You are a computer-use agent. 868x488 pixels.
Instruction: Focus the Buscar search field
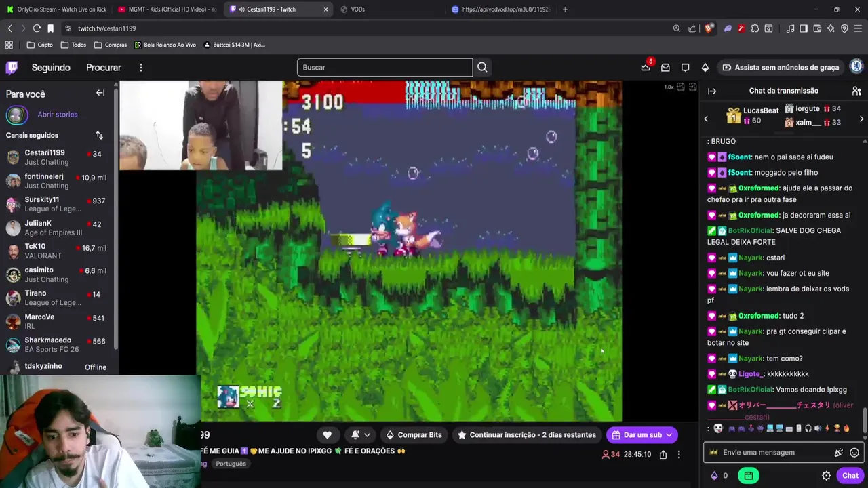click(384, 67)
